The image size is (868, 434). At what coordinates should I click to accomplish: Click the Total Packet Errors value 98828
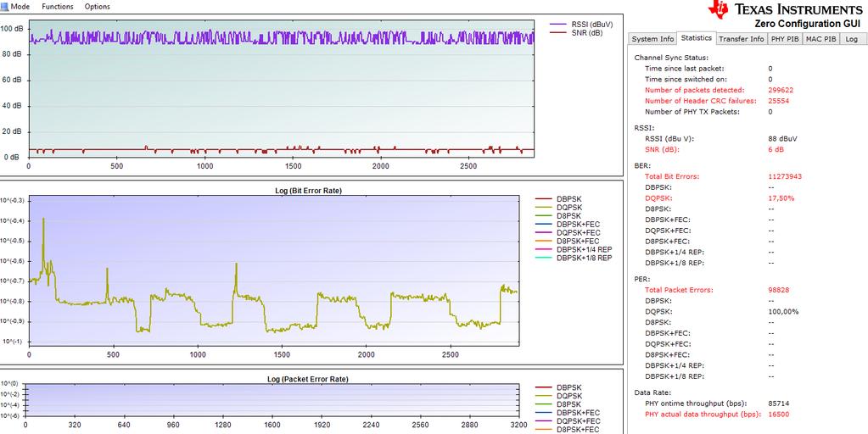pos(779,290)
